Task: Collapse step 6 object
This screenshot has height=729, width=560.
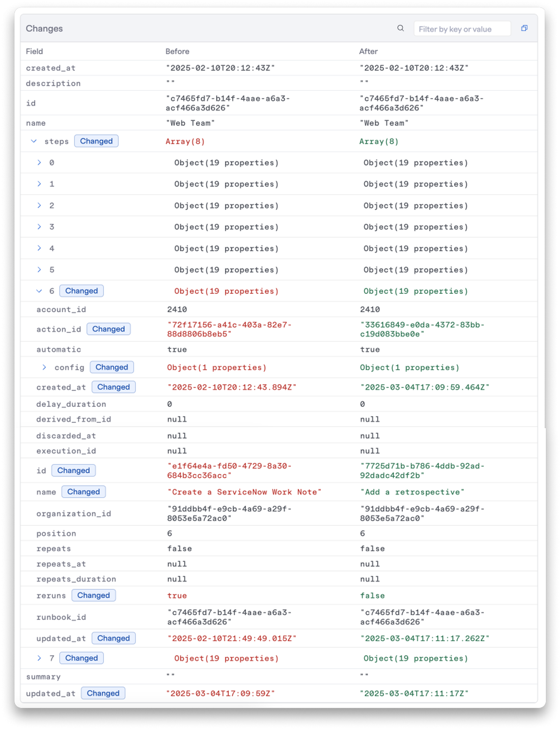Action: click(39, 291)
